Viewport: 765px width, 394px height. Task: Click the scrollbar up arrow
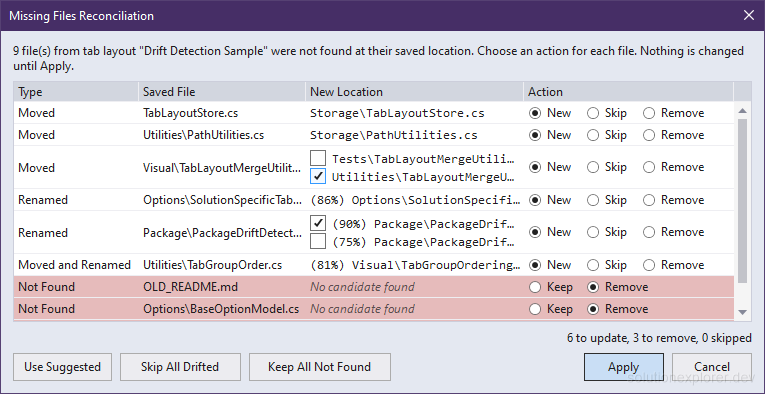743,111
